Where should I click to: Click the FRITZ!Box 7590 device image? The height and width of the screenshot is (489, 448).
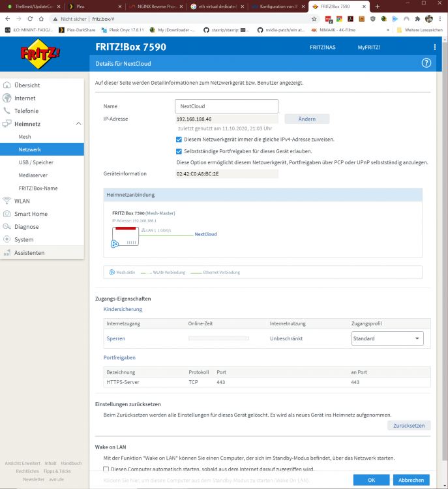point(125,236)
